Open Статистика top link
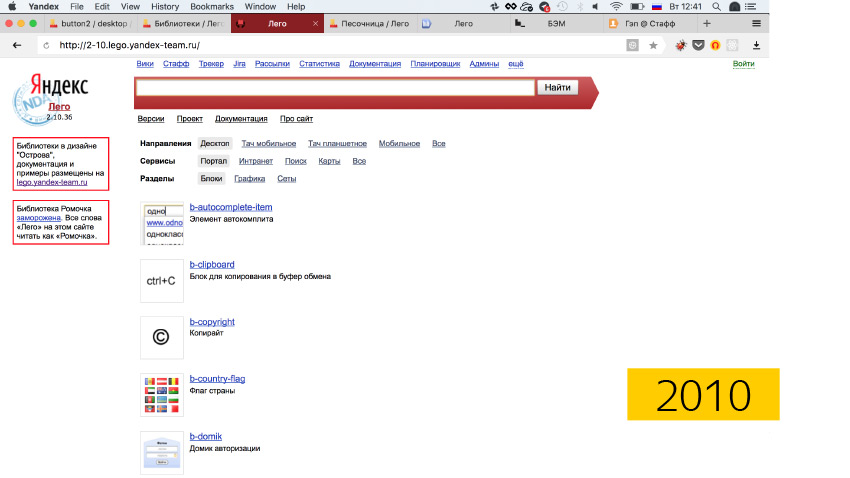 tap(319, 64)
